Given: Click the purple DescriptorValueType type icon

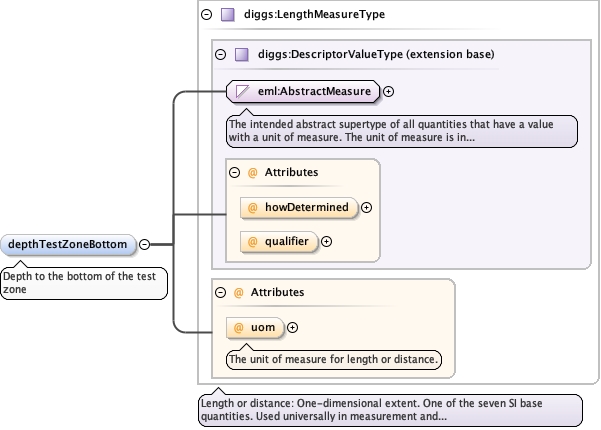Looking at the screenshot, I should [x=242, y=54].
